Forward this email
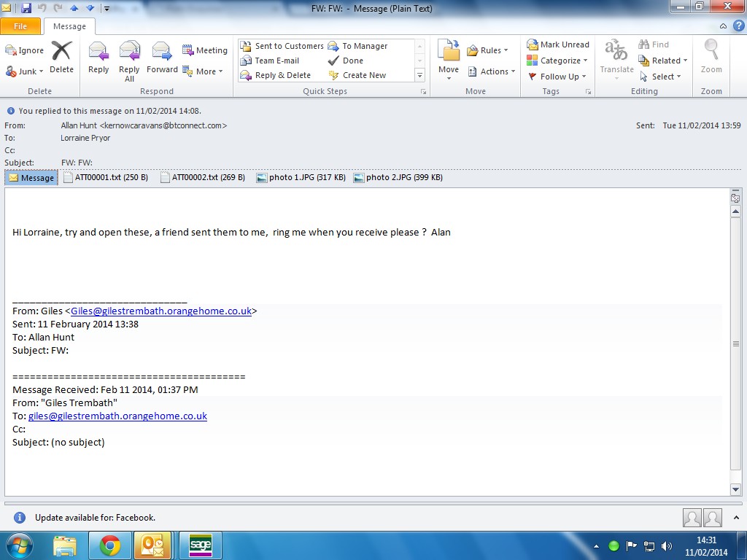The width and height of the screenshot is (747, 560). (162, 58)
